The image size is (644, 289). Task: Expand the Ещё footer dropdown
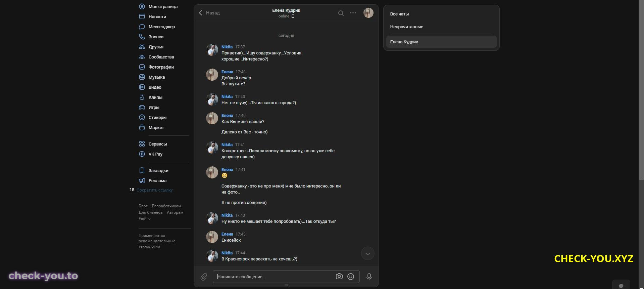pyautogui.click(x=145, y=219)
